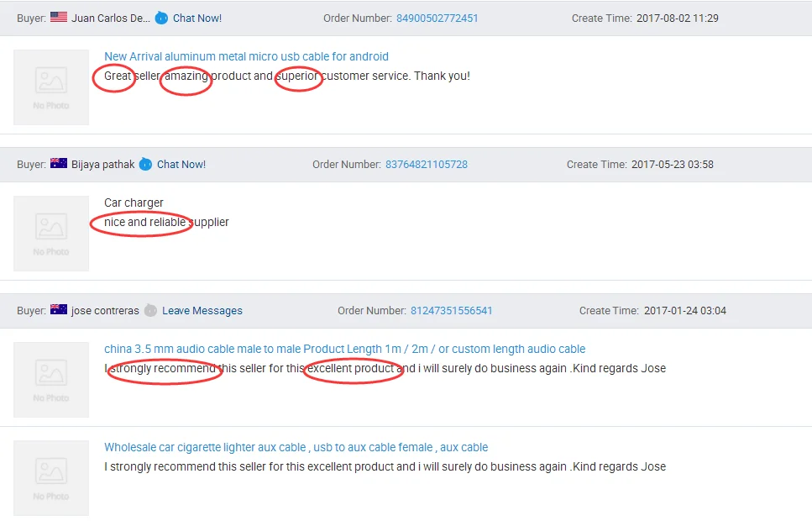Image resolution: width=812 pixels, height=521 pixels.
Task: Open the Wholesale car cigarette lighter aux cable link
Action: click(x=296, y=447)
